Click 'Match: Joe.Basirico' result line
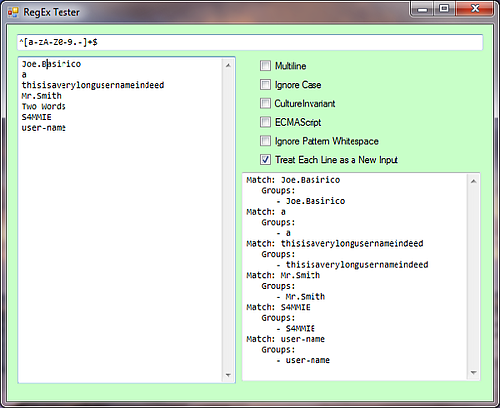 pos(293,180)
